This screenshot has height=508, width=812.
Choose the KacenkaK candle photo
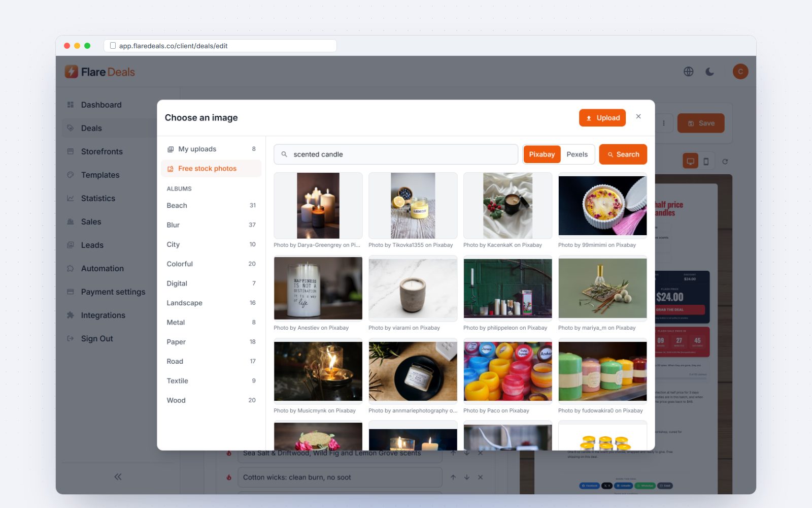(x=507, y=206)
